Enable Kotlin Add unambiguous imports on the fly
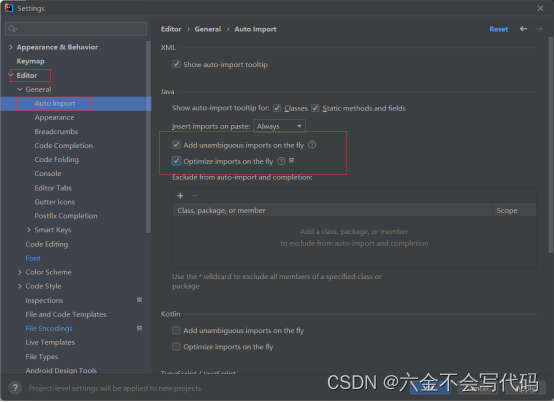Image resolution: width=554 pixels, height=402 pixels. (176, 331)
